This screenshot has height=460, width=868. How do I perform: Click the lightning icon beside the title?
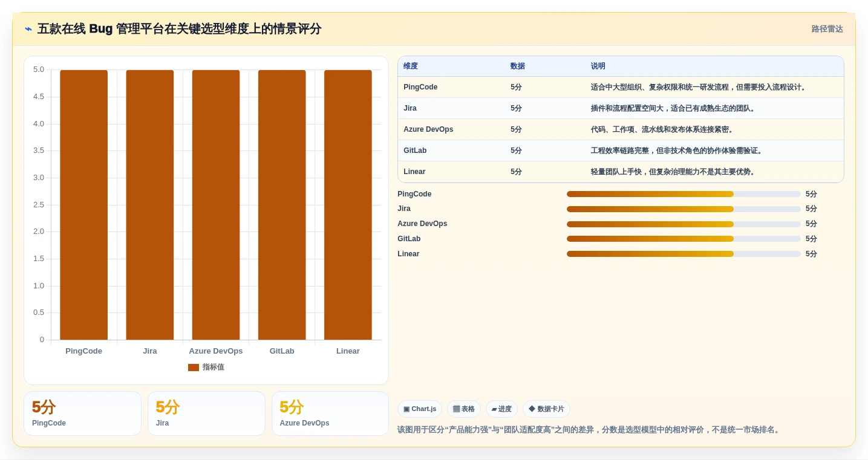point(28,29)
